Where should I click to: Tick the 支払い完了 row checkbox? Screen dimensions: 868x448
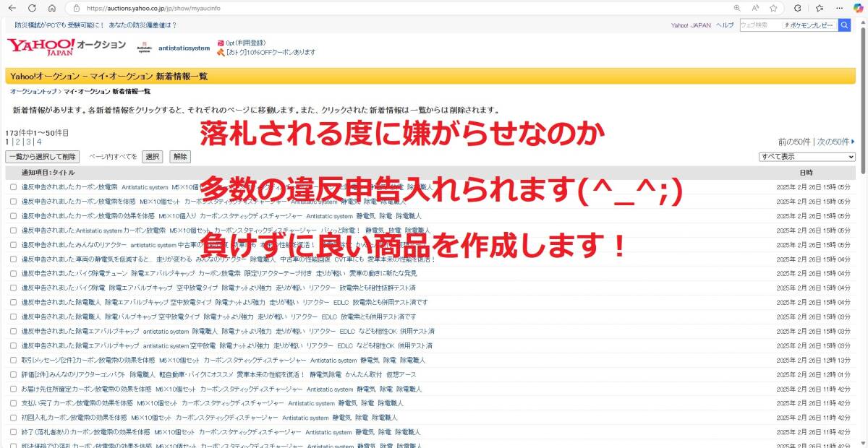click(x=13, y=403)
